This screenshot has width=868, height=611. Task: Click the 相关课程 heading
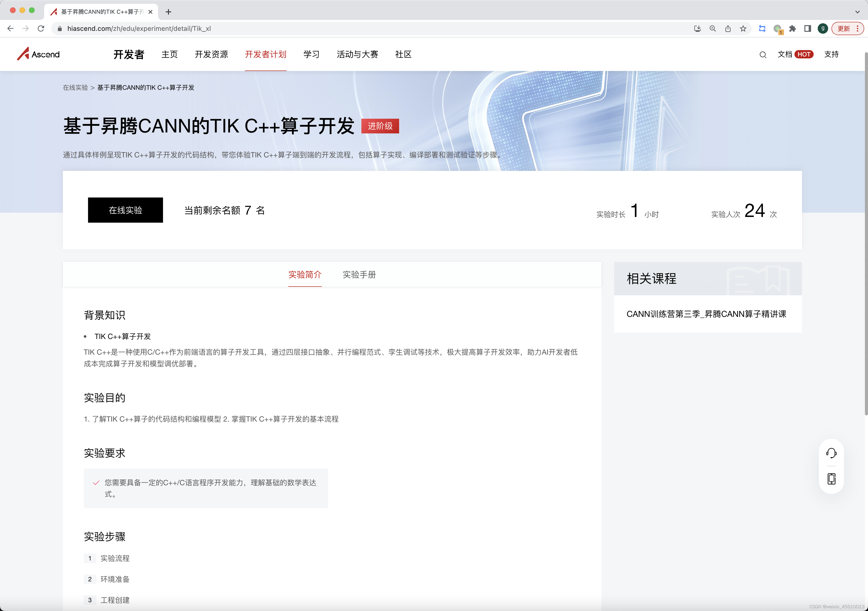point(651,279)
